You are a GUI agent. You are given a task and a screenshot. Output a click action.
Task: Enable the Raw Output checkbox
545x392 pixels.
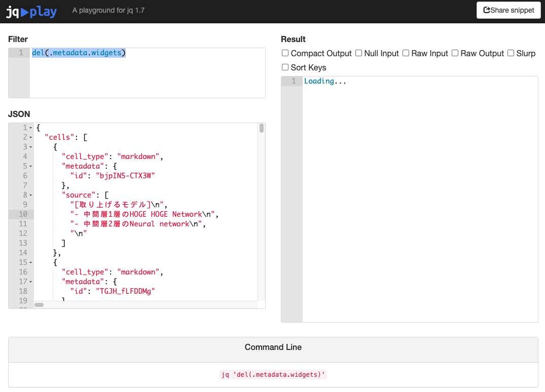pos(455,53)
